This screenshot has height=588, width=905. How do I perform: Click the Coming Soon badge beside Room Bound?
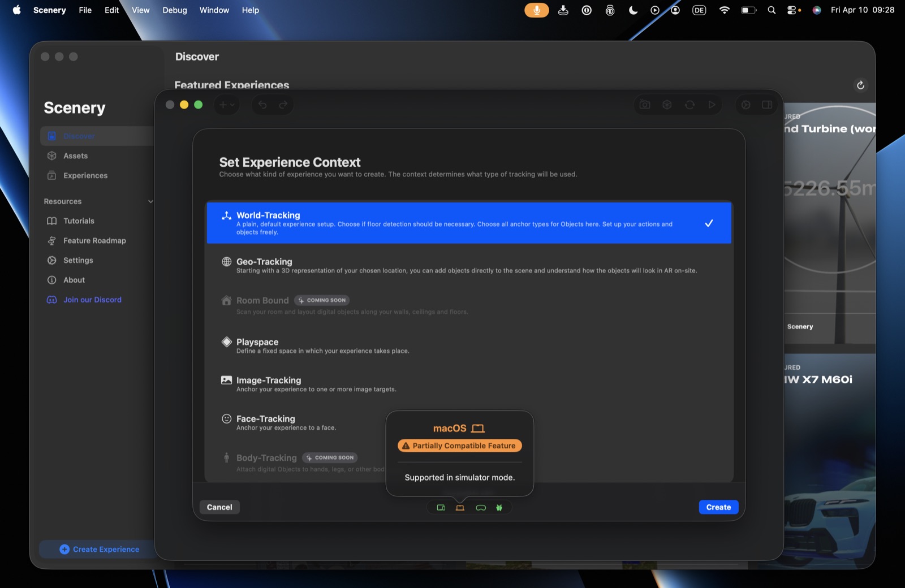click(322, 300)
